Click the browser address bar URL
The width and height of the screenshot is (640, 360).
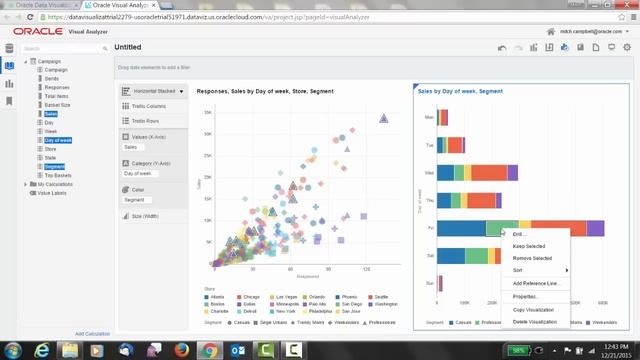[208, 17]
